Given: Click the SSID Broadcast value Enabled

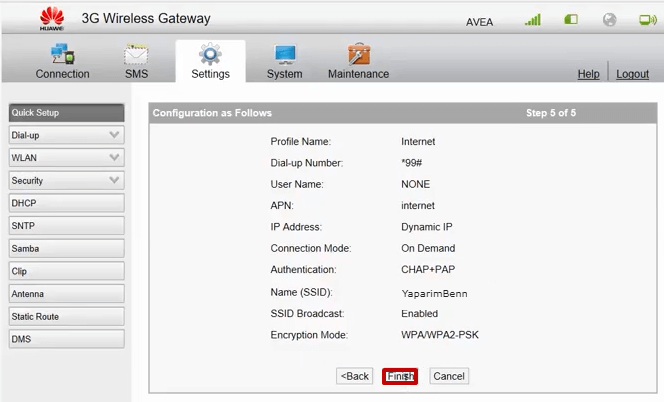Looking at the screenshot, I should click(x=420, y=313).
